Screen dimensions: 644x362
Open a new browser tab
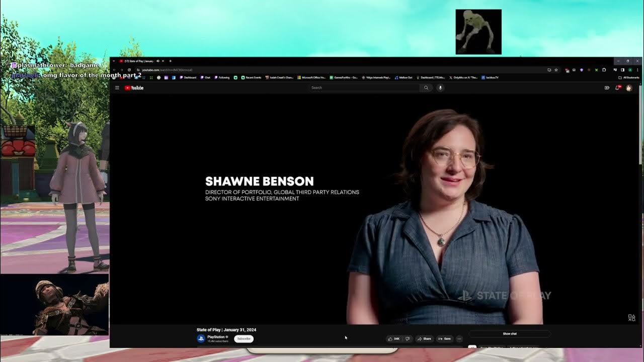[171, 61]
